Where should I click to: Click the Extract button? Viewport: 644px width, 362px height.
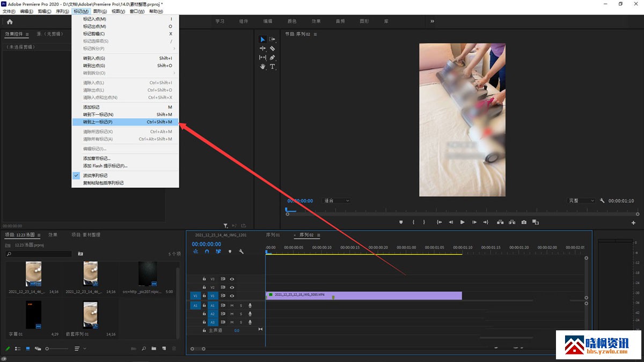[512, 222]
